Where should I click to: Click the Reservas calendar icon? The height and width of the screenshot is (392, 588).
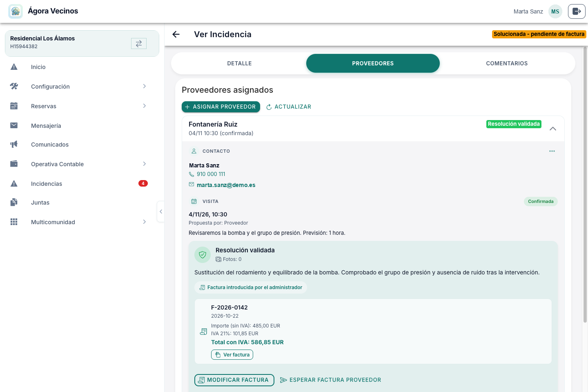pyautogui.click(x=14, y=106)
